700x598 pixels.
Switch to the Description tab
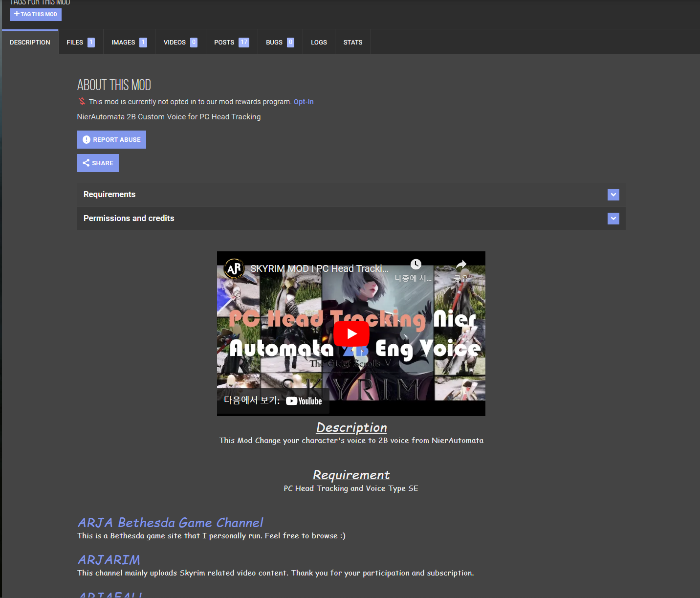coord(30,43)
